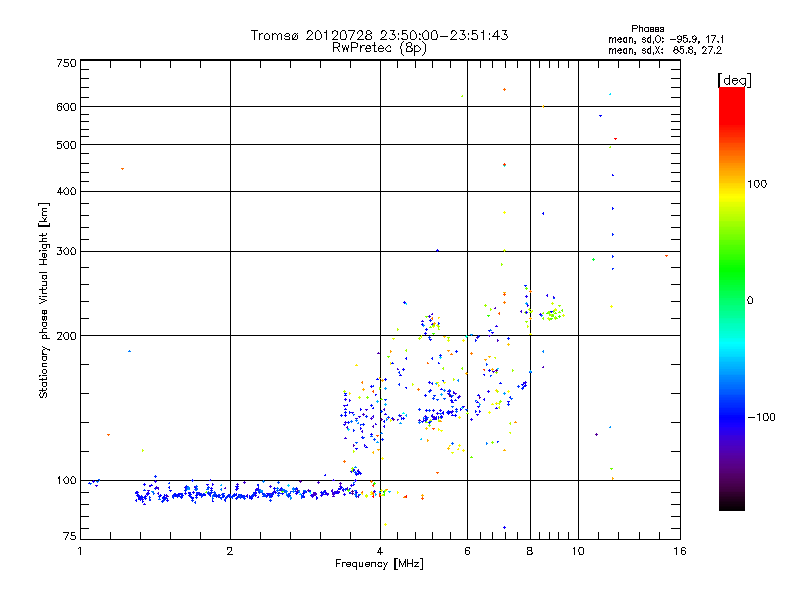Image resolution: width=800 pixels, height=600 pixels.
Task: Click the phase colorbar legend strip
Action: (732, 298)
